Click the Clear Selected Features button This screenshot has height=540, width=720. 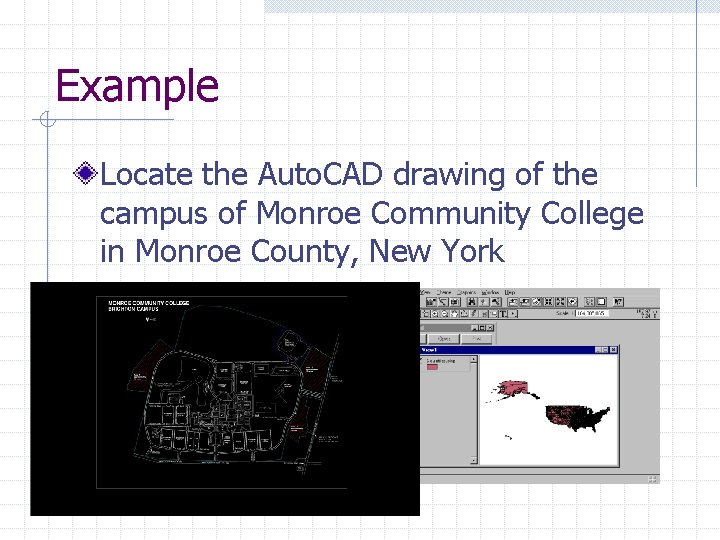(x=602, y=302)
